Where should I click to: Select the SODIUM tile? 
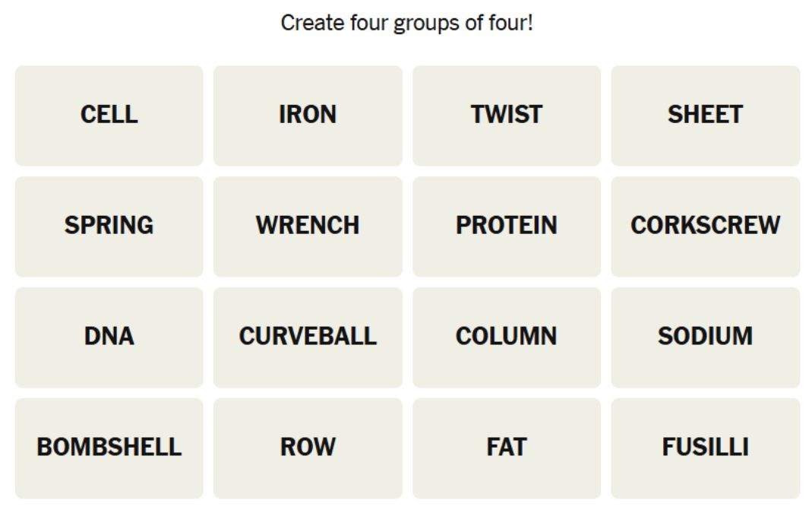(x=705, y=337)
